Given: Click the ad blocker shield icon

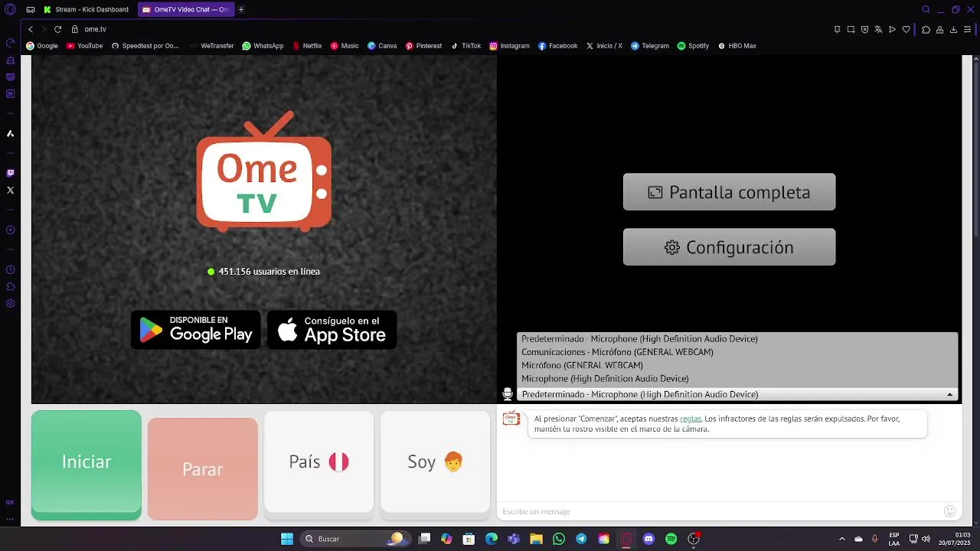Looking at the screenshot, I should click(864, 29).
